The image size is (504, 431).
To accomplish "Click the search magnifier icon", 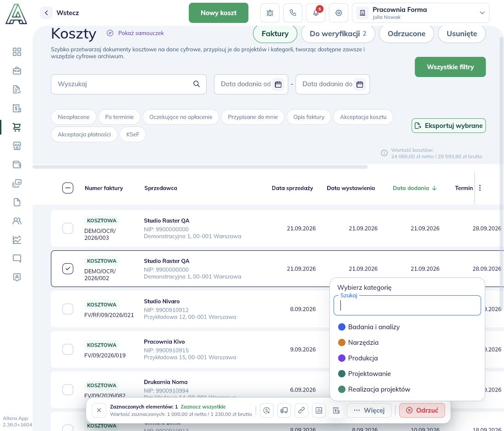I will [x=197, y=84].
